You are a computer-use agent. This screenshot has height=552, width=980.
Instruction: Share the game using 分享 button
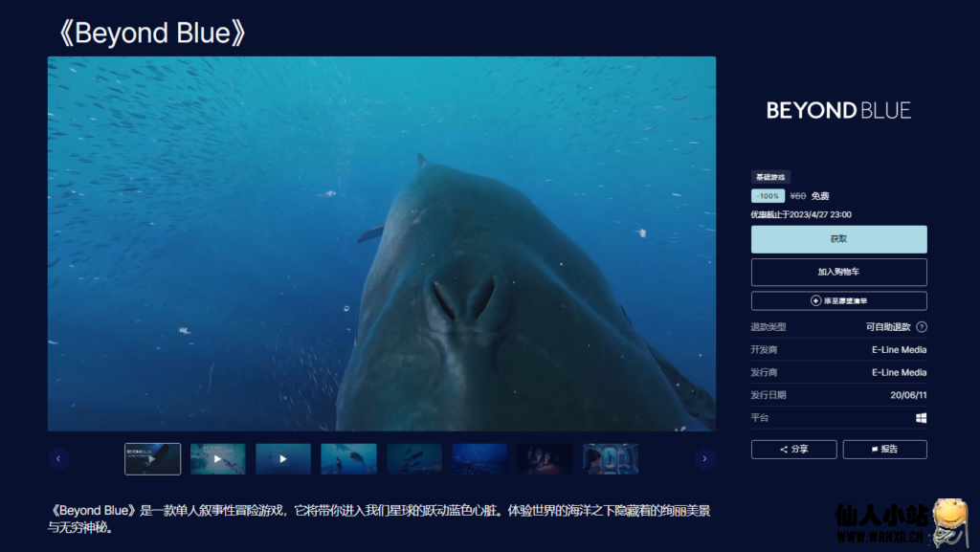tap(793, 449)
